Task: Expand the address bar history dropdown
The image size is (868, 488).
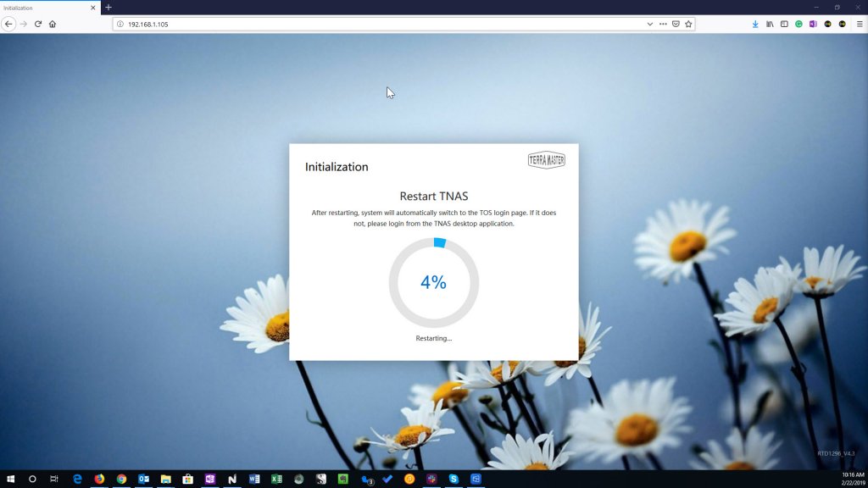Action: point(650,25)
